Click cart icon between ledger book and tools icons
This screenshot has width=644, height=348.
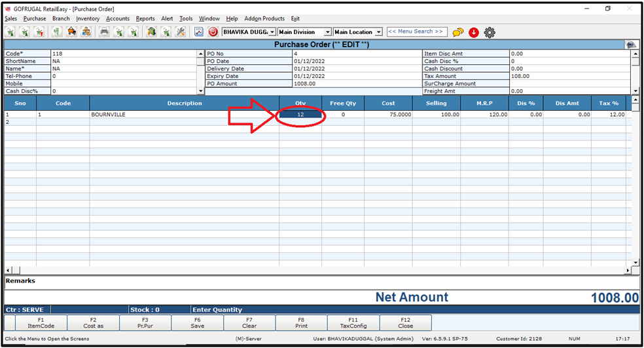tap(166, 31)
